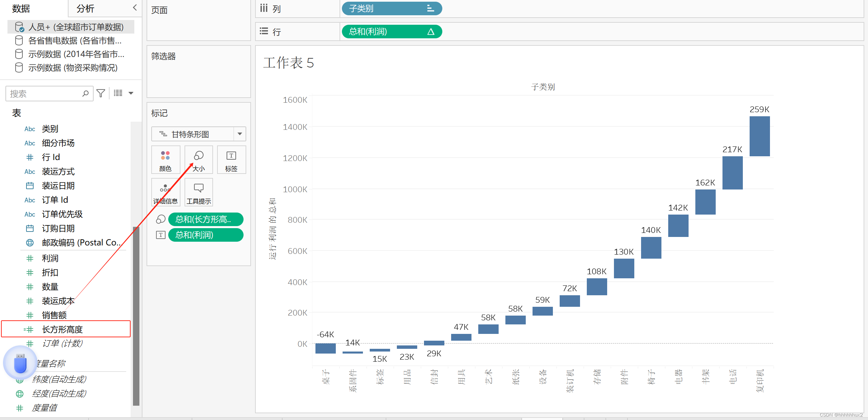The image size is (868, 420).
Task: Select the 长方形高度 calculated field
Action: click(x=62, y=329)
